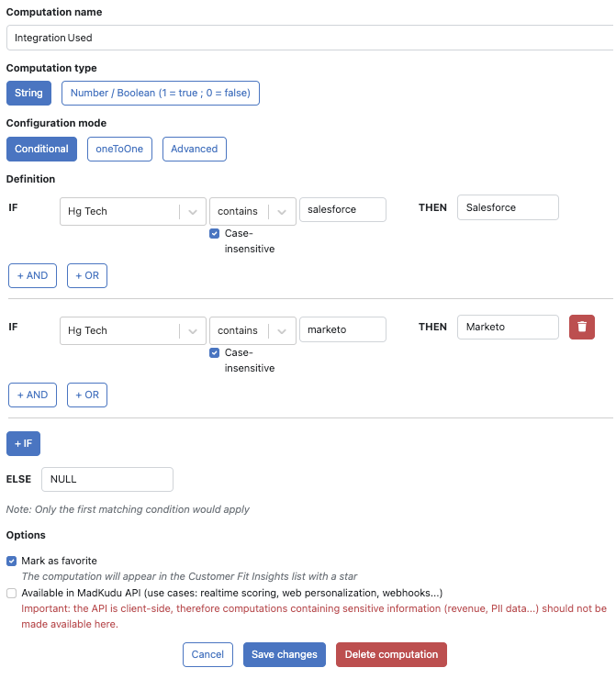Screen dimensions: 616x679
Task: Add OR clause to marketo condition
Action: pyautogui.click(x=87, y=395)
